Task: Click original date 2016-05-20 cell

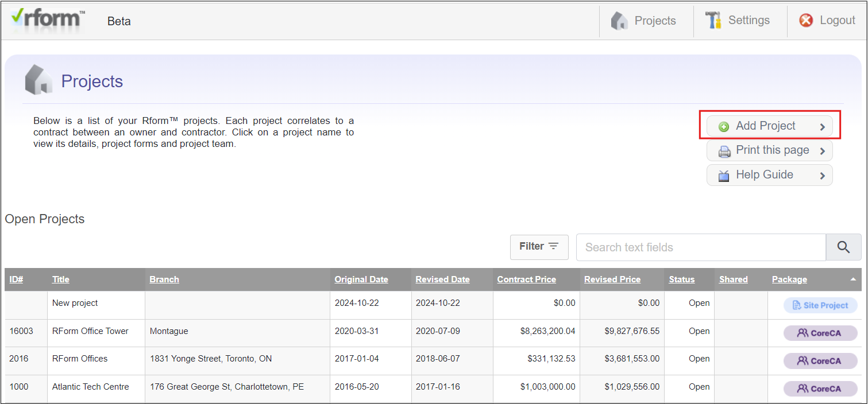Action: click(357, 387)
